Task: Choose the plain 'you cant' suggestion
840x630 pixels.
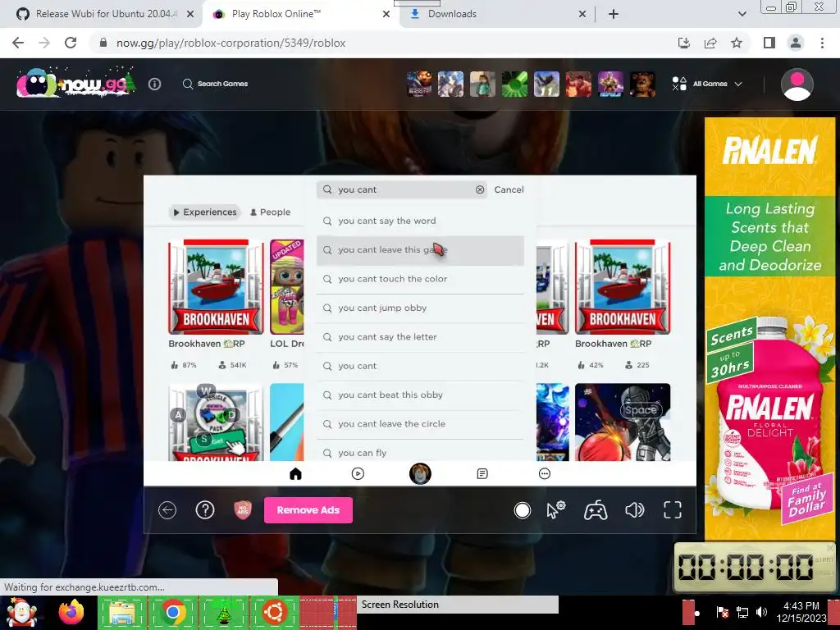Action: coord(420,366)
